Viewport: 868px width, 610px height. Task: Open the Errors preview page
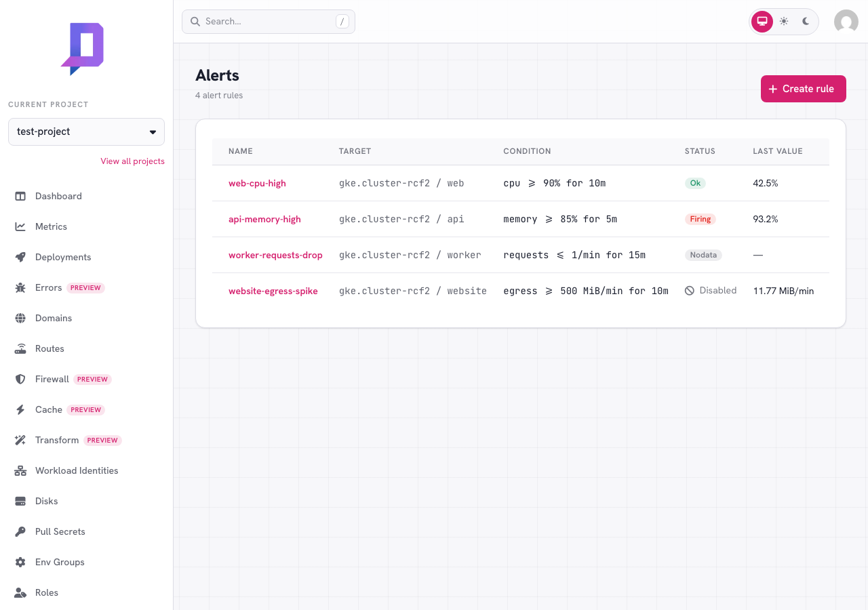click(86, 287)
